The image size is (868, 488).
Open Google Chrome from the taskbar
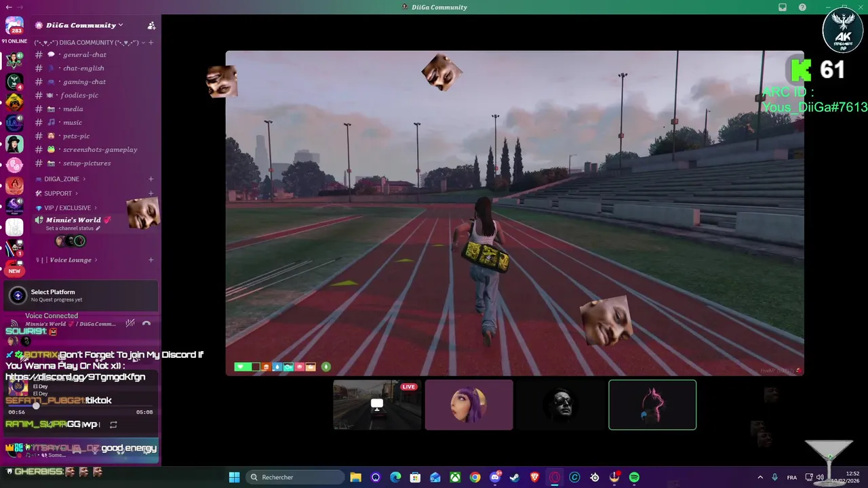pos(475,477)
